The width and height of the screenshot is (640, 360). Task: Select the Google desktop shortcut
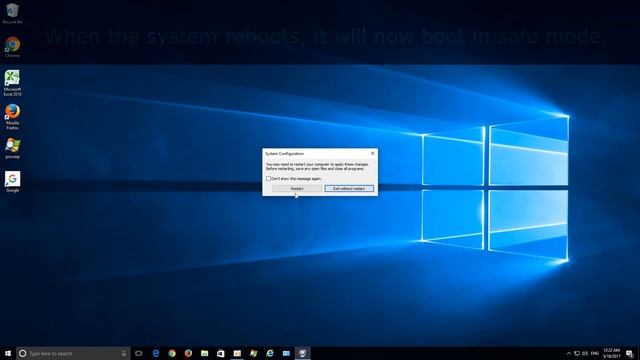click(12, 182)
